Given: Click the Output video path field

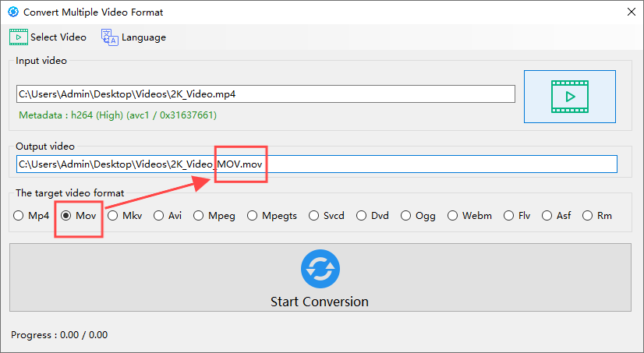Looking at the screenshot, I should [x=317, y=164].
